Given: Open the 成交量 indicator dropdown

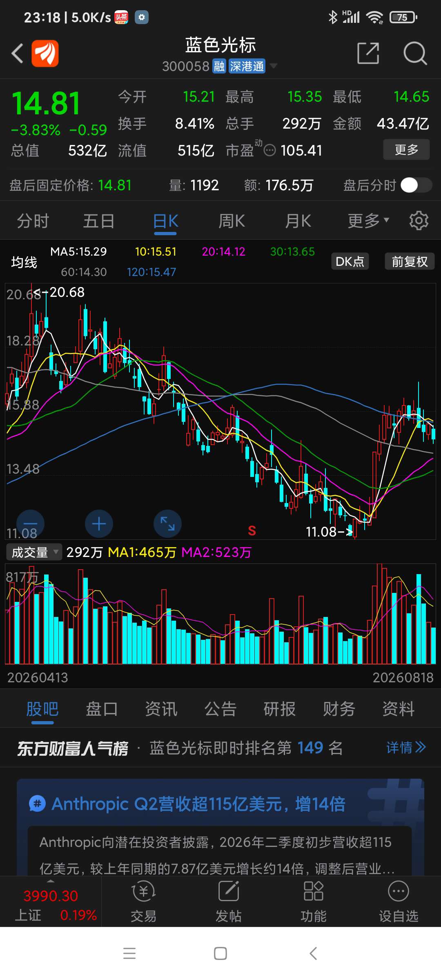Looking at the screenshot, I should pos(34,552).
